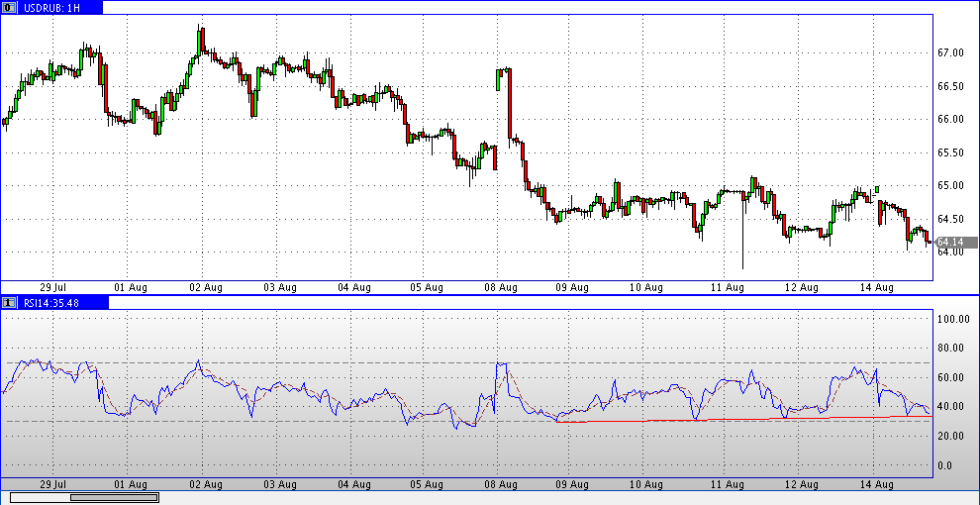Click the 20.00 RSI axis label
Image resolution: width=980 pixels, height=505 pixels.
pyautogui.click(x=950, y=436)
